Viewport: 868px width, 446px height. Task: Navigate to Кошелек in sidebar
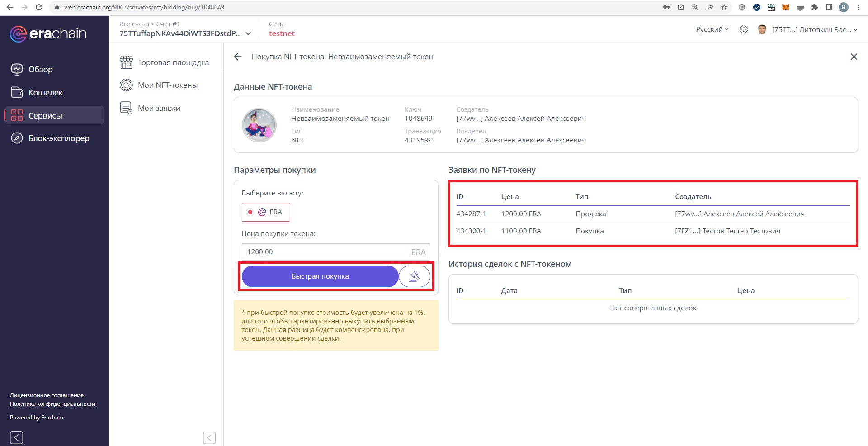point(45,93)
